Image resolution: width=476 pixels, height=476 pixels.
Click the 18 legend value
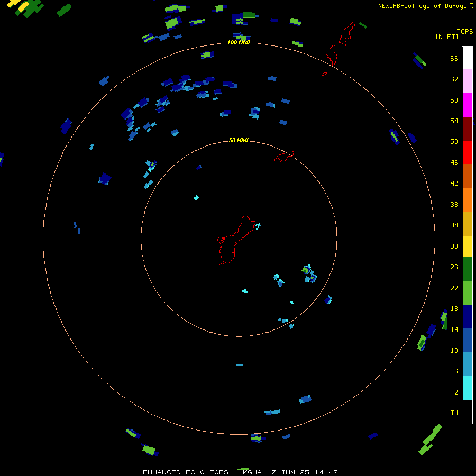coord(454,308)
